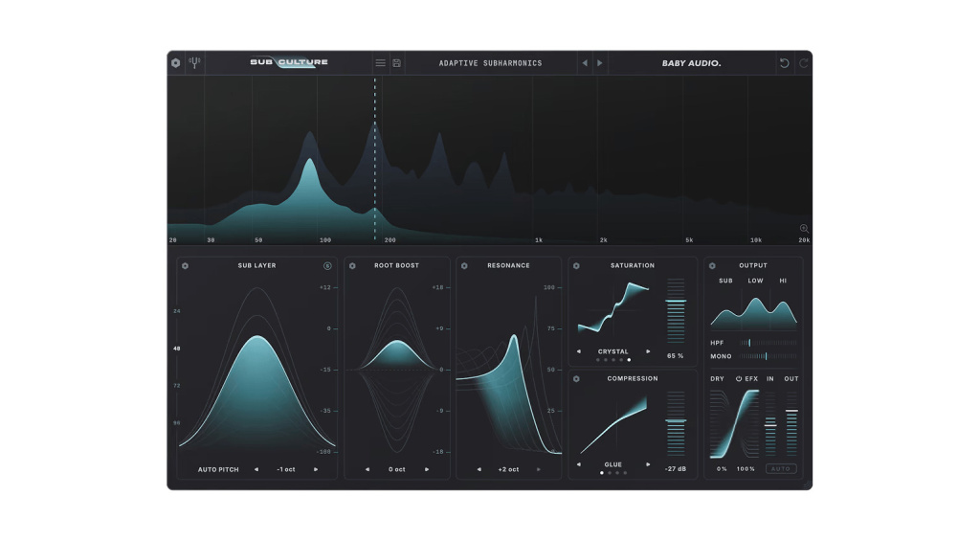Image resolution: width=980 pixels, height=541 pixels.
Task: Click the Saturation transfer curve graph
Action: click(x=613, y=307)
